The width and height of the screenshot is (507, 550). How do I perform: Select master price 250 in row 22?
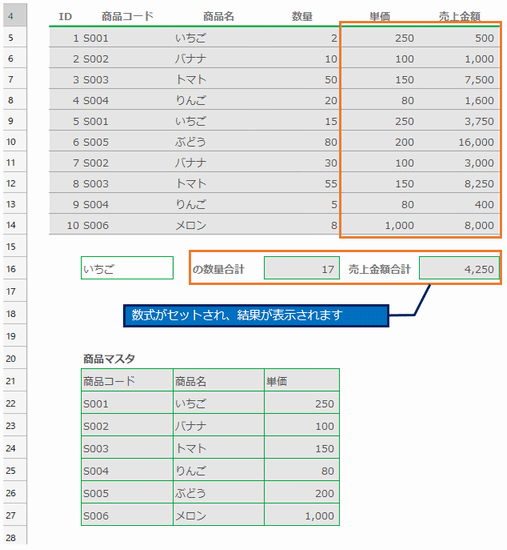point(302,403)
